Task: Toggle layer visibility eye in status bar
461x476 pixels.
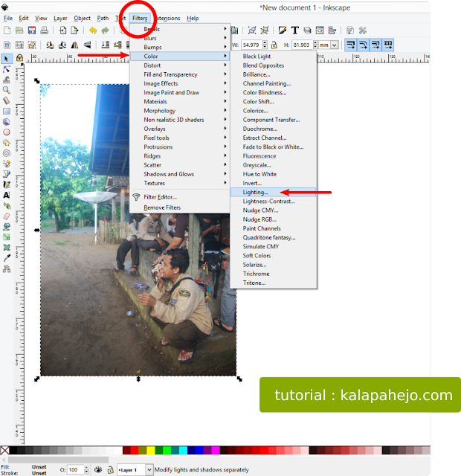Action: (98, 469)
